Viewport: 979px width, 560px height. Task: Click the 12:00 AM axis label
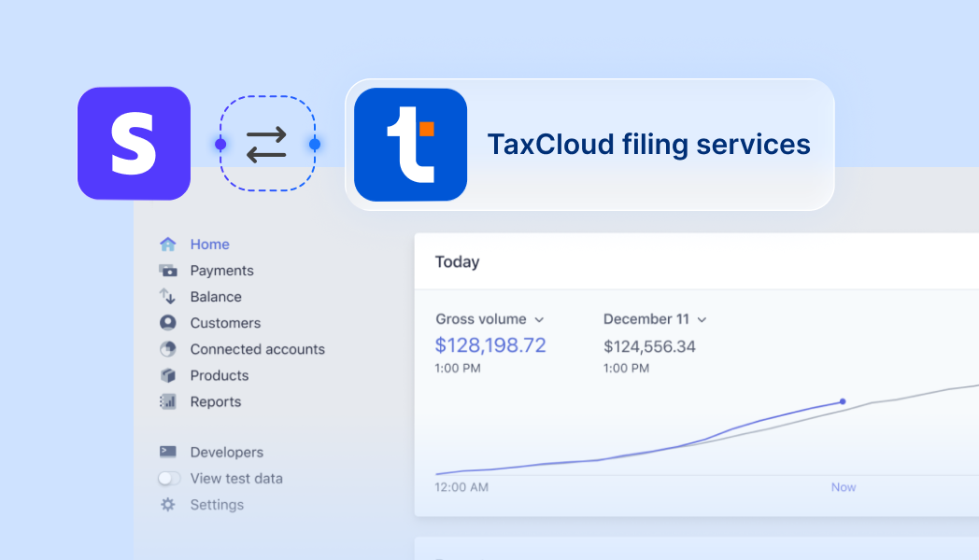[x=461, y=487]
